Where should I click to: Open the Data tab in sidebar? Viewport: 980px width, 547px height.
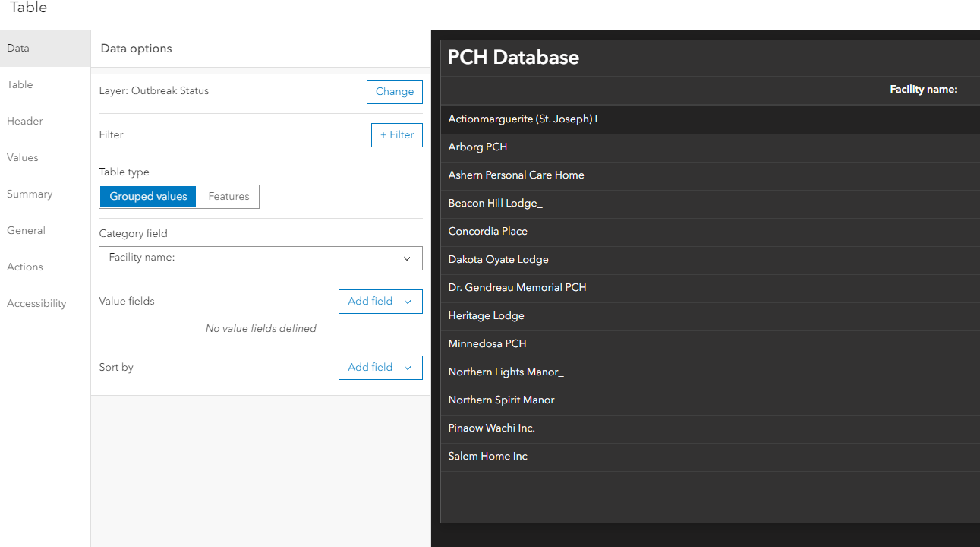tap(45, 48)
